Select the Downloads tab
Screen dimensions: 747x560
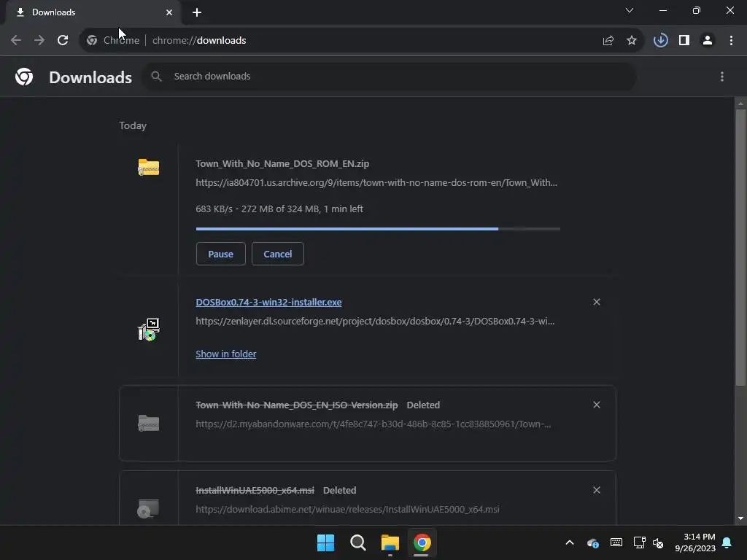[93, 12]
